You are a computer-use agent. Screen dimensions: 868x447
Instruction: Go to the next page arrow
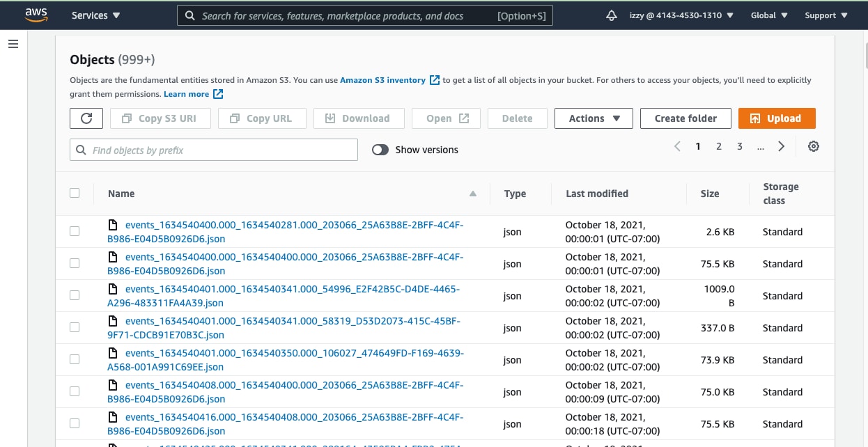782,146
